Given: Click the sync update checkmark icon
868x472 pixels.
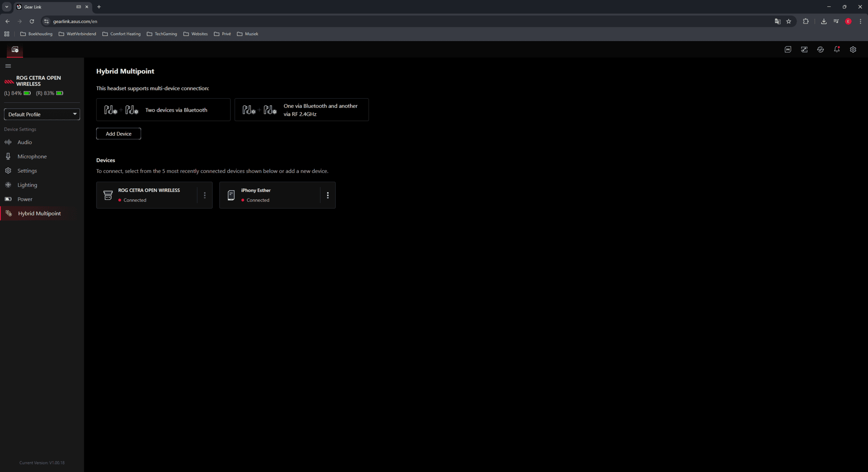Looking at the screenshot, I should [820, 50].
